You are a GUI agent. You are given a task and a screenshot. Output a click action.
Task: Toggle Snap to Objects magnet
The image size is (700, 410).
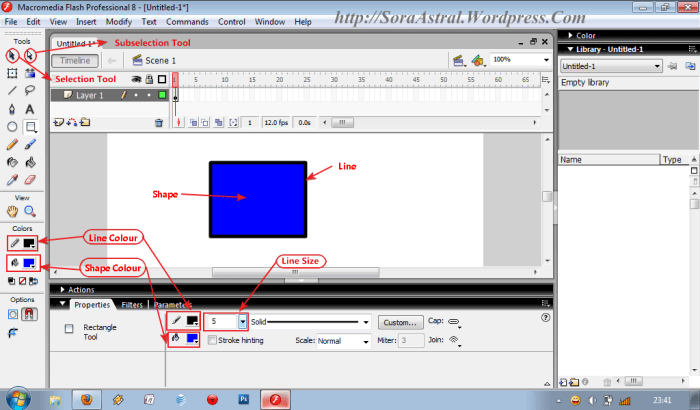(29, 314)
